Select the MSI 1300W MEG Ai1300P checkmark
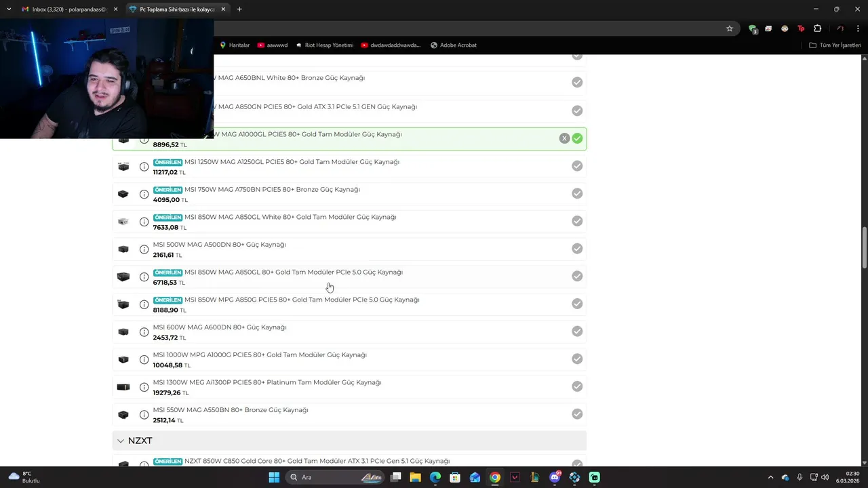The width and height of the screenshot is (868, 488). (577, 386)
